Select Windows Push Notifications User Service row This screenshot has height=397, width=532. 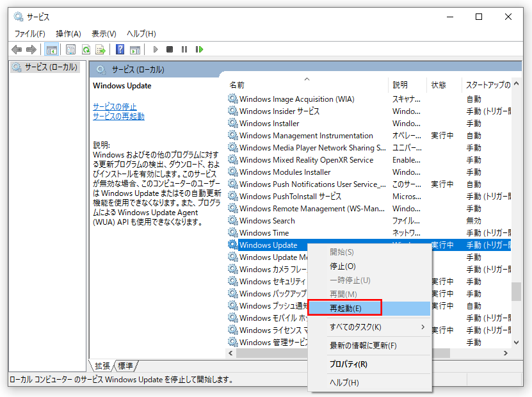[x=369, y=184]
